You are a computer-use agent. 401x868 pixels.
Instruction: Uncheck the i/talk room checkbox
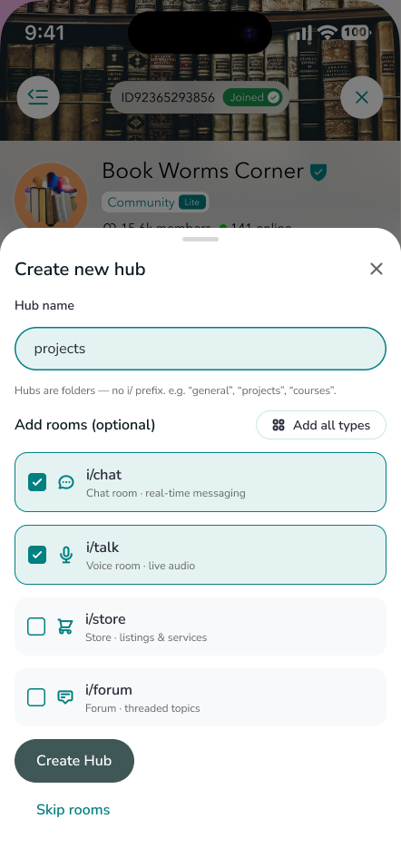pyautogui.click(x=37, y=555)
